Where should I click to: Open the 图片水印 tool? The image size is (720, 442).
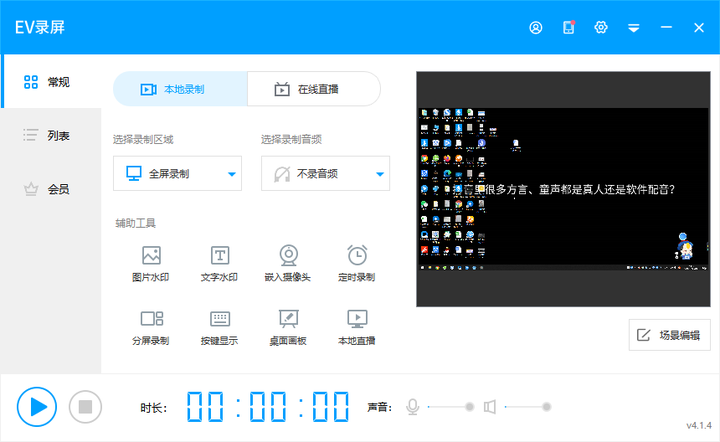point(151,263)
